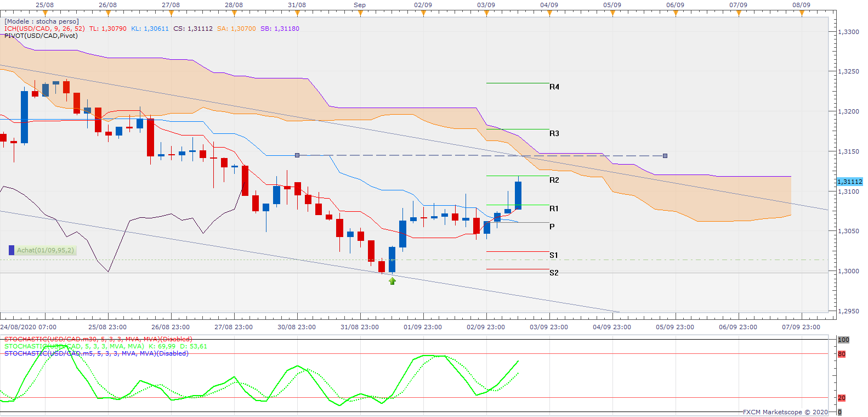Click the SB: 1,31180 value
This screenshot has width=868, height=417.
point(280,29)
